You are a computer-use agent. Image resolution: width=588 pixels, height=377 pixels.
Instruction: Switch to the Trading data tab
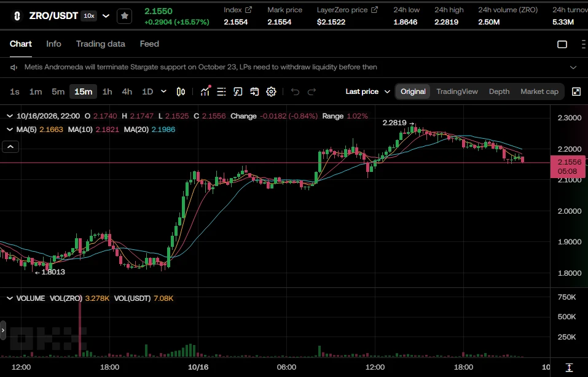coord(101,44)
